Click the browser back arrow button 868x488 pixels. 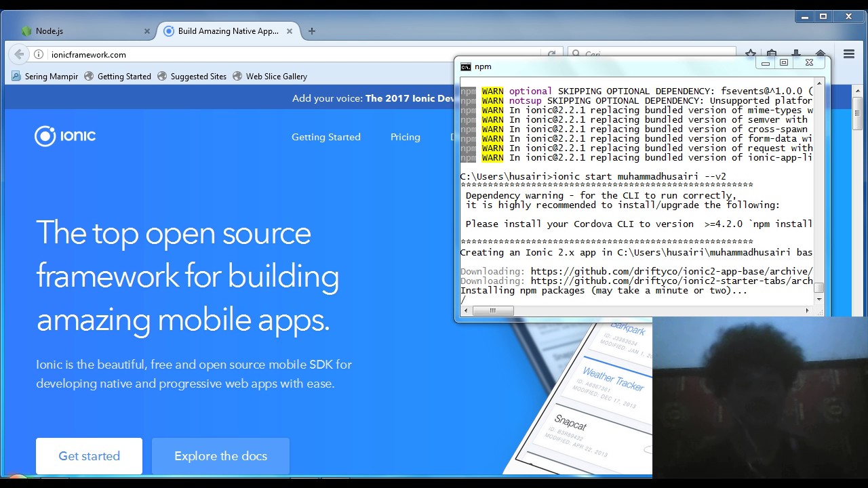pyautogui.click(x=19, y=54)
